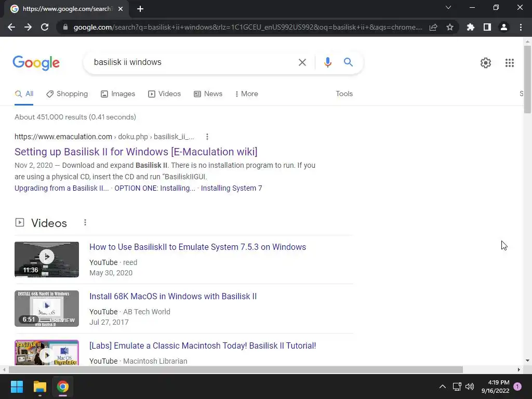Screen dimensions: 532x399
Task: Open Chrome profile avatar
Action: (x=504, y=27)
